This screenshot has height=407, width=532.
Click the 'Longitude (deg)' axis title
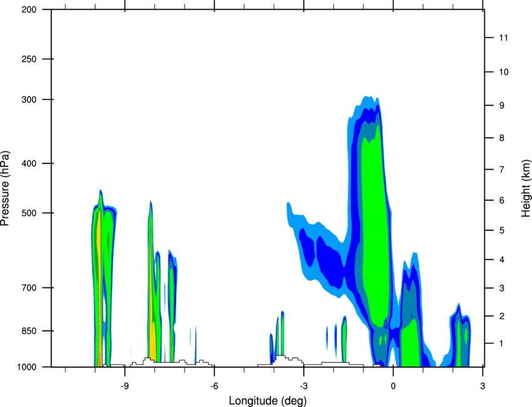[268, 401]
